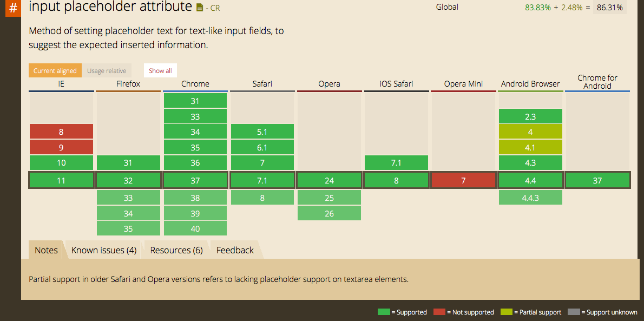The image size is (644, 321).
Task: Click iOS Safari current version 8 cell
Action: (x=396, y=180)
